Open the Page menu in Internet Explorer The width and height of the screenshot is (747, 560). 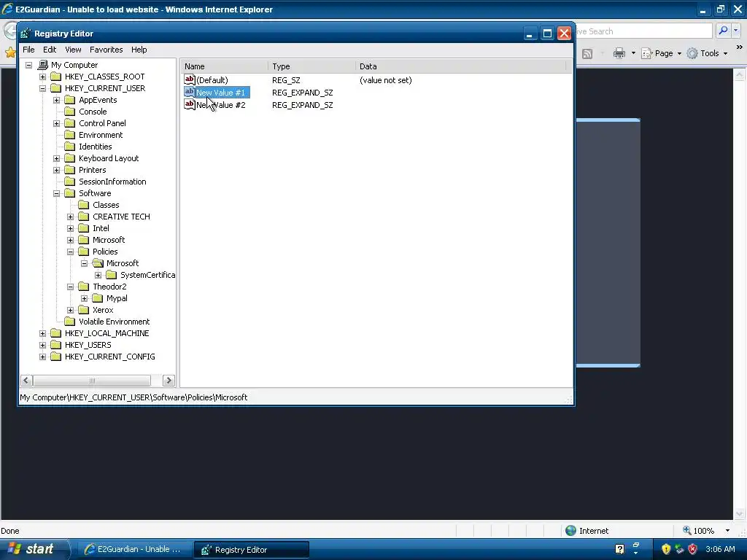pos(662,53)
